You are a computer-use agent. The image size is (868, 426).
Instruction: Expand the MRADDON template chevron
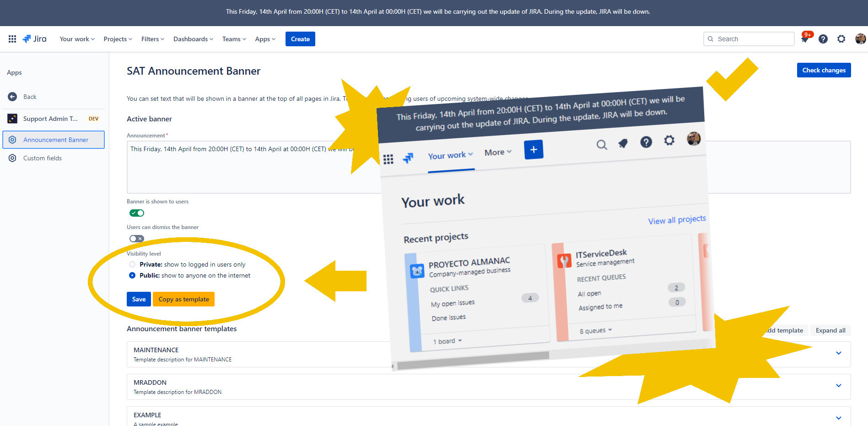(838, 386)
